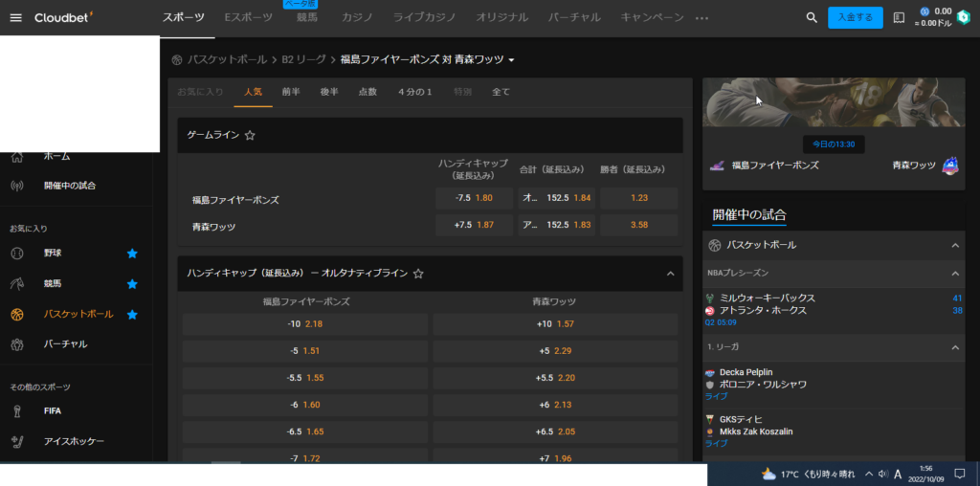Select 福島ファイヤーボンズ winner odds 1.23

(x=639, y=198)
